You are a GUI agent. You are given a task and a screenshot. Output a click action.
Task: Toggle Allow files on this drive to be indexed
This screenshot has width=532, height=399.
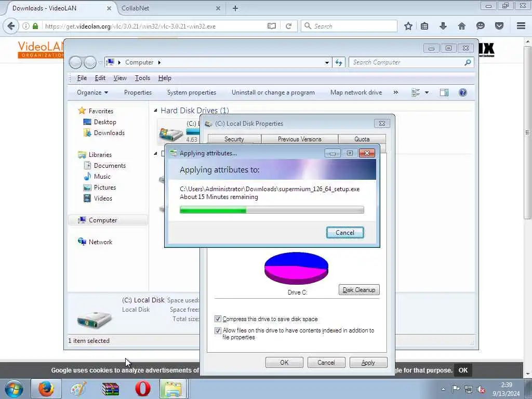[x=218, y=330]
